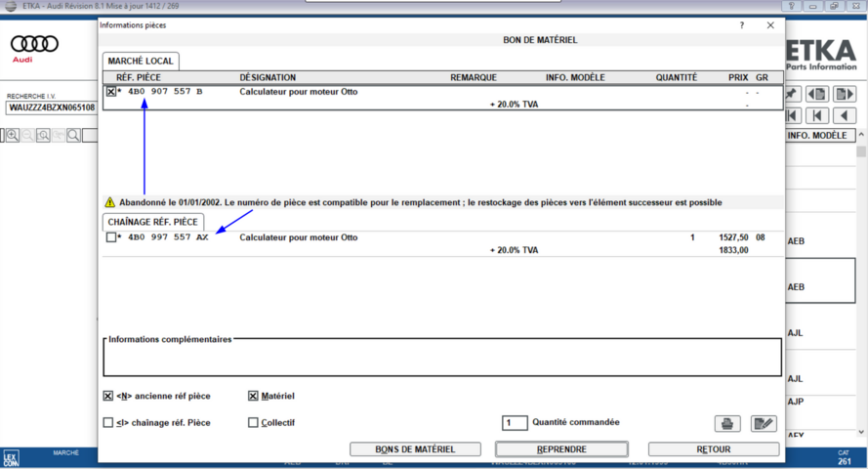The image size is (868, 469).
Task: Click the Audi rings logo
Action: [x=34, y=44]
